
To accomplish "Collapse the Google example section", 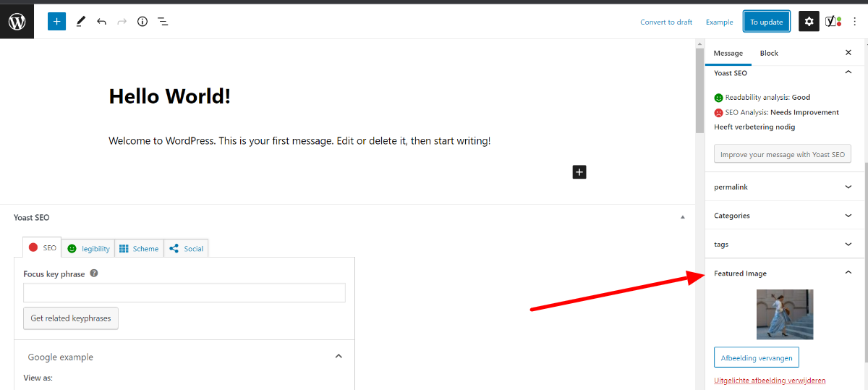I will (338, 357).
